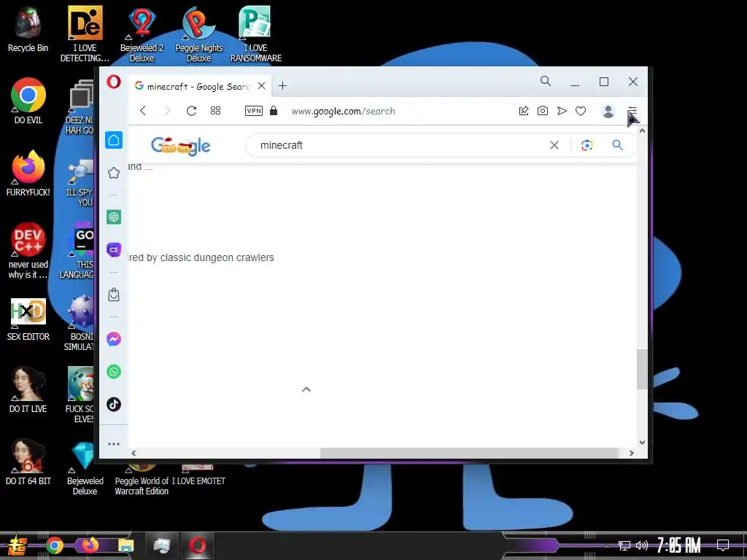747x560 pixels.
Task: Click the page scroll down arrow
Action: tap(642, 443)
